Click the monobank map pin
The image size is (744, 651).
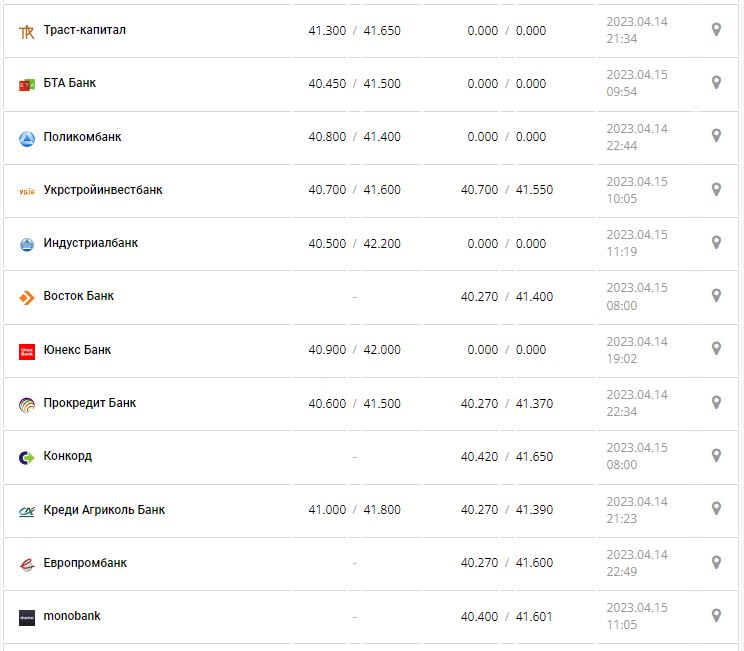(716, 615)
